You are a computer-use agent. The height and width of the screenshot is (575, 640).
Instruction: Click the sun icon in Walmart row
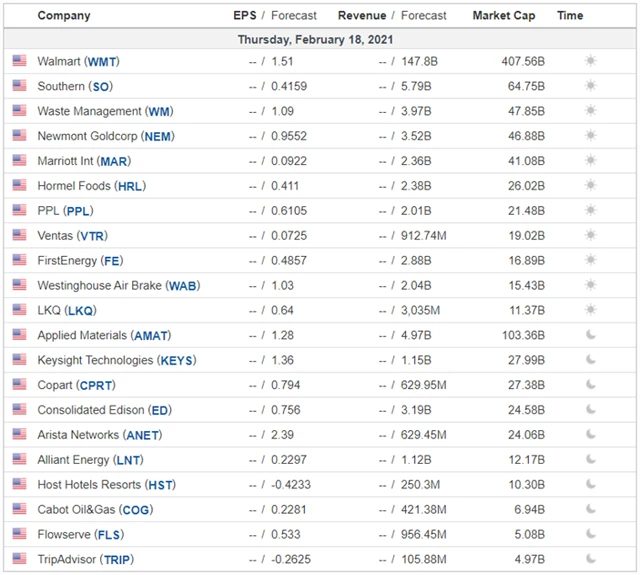click(x=590, y=61)
